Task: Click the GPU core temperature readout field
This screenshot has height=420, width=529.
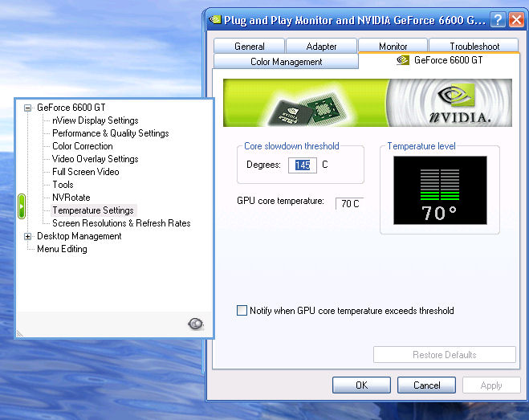Action: (x=350, y=204)
